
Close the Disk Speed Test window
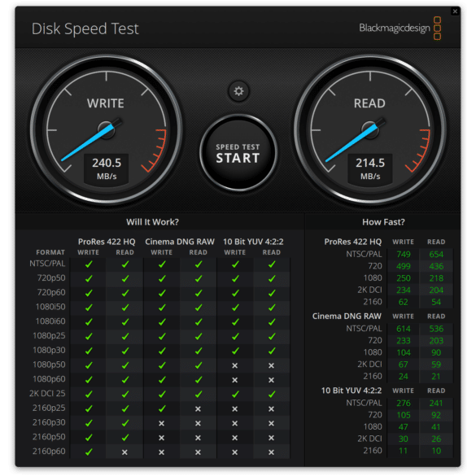pos(455,11)
